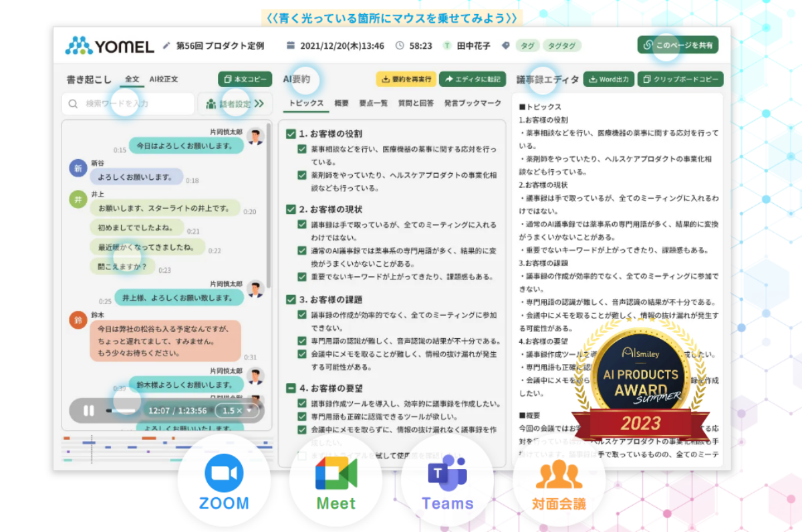Click the Microsoft Teams icon

(x=447, y=473)
